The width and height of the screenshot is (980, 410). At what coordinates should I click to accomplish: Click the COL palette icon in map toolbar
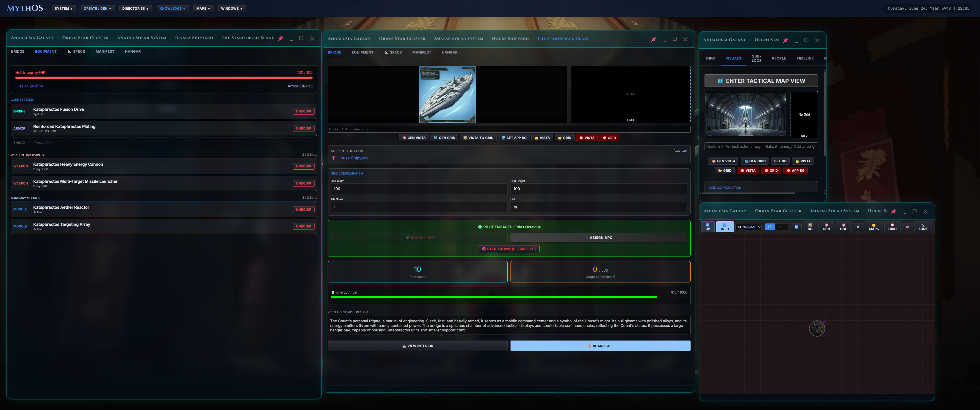(x=844, y=227)
